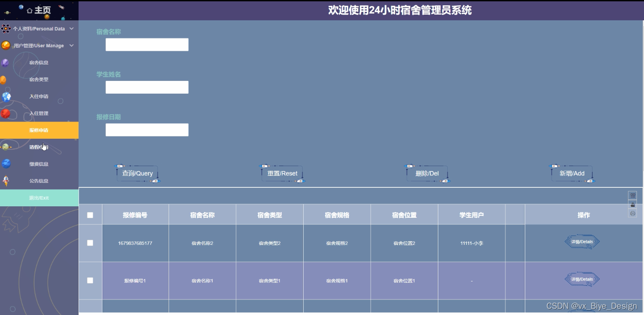The image size is (644, 315).
Task: Focus the 学生姓名 search input
Action: tap(147, 87)
